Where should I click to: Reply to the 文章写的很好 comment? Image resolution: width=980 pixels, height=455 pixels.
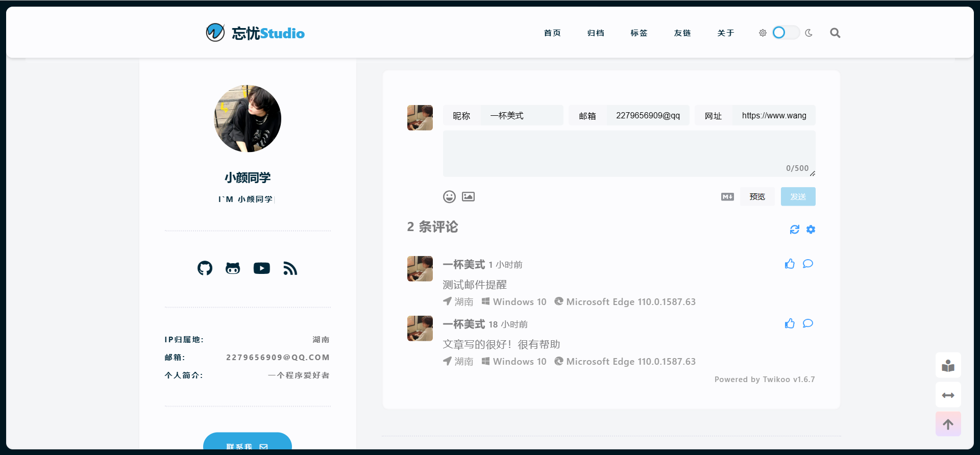pyautogui.click(x=808, y=323)
